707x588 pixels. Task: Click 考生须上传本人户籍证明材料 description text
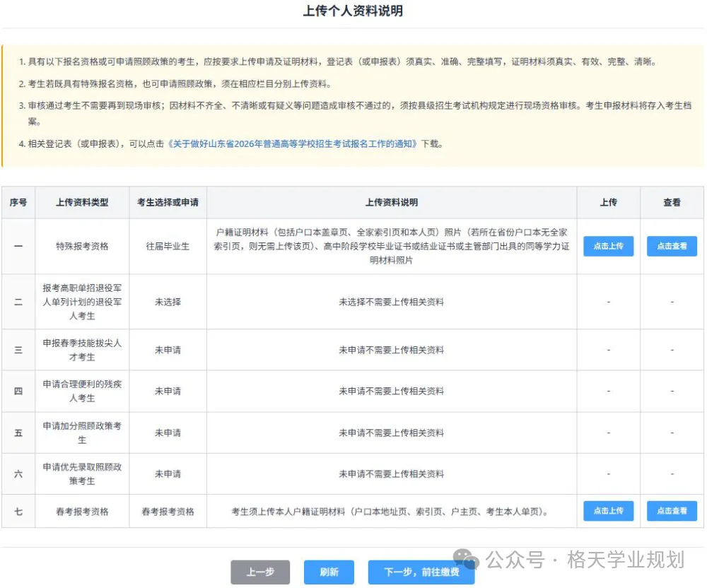point(392,512)
